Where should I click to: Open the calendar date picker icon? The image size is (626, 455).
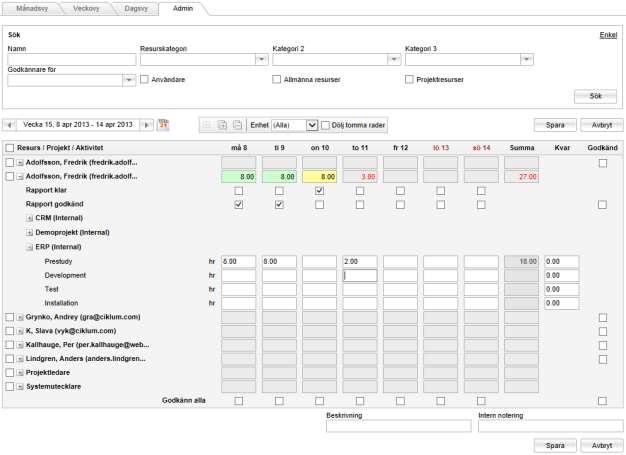click(x=163, y=125)
